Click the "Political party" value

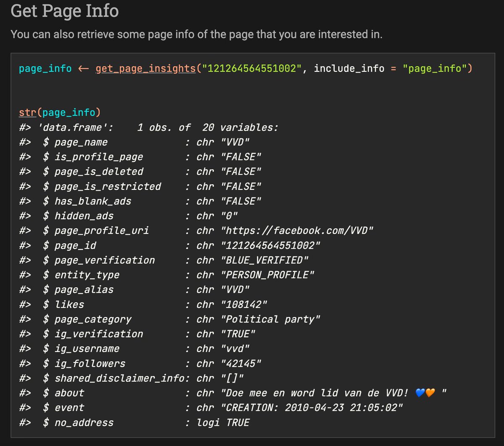270,319
